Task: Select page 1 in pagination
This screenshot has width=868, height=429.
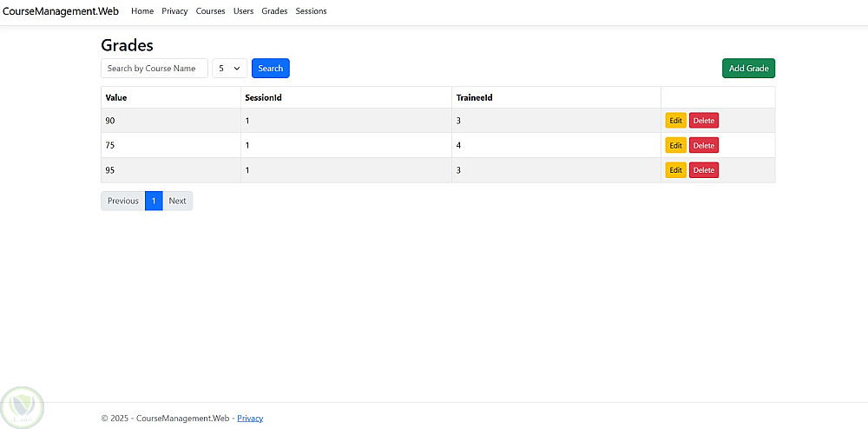Action: tap(154, 201)
